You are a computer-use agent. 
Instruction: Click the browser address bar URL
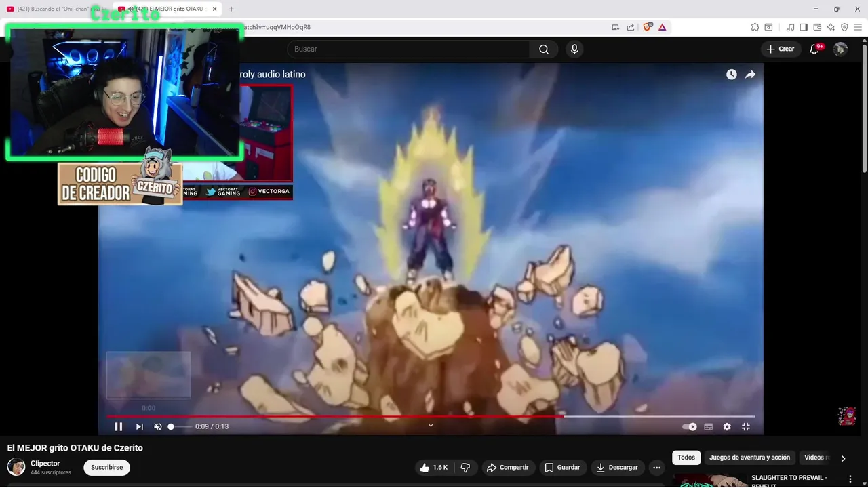(277, 27)
